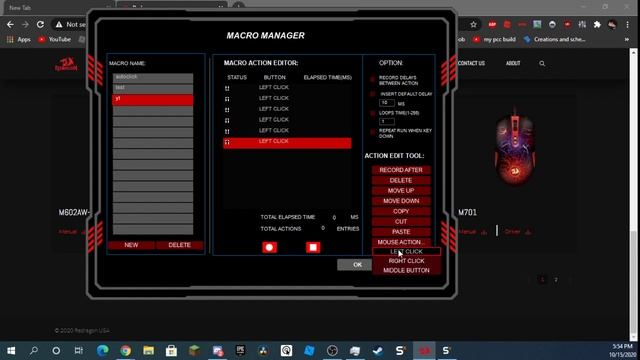The width and height of the screenshot is (640, 360).
Task: Copy the selected macro action
Action: tap(401, 211)
